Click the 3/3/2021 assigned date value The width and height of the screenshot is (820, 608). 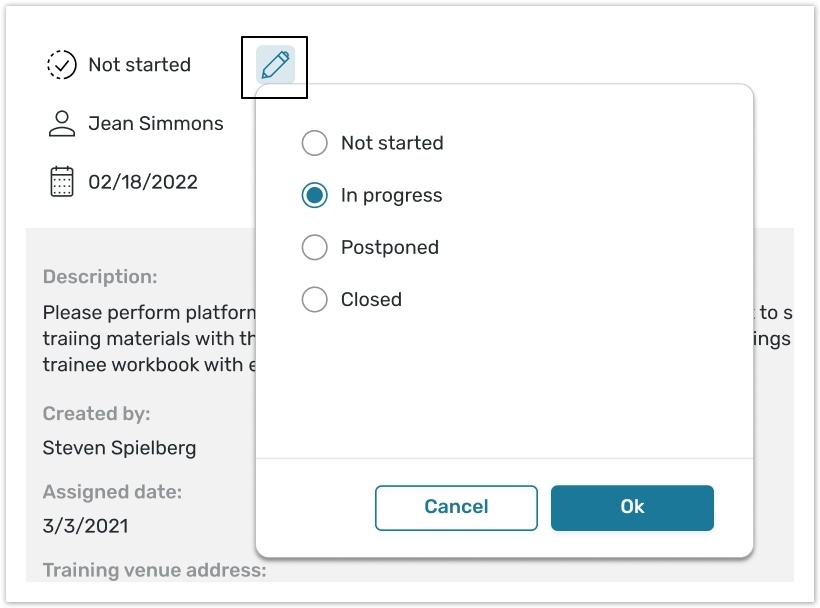point(85,525)
